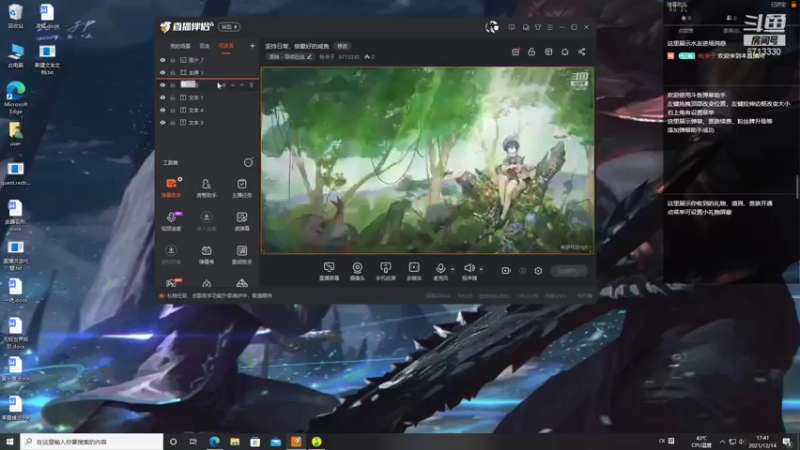The image size is (800, 450).
Task: Add a camera source
Action: pos(357,271)
